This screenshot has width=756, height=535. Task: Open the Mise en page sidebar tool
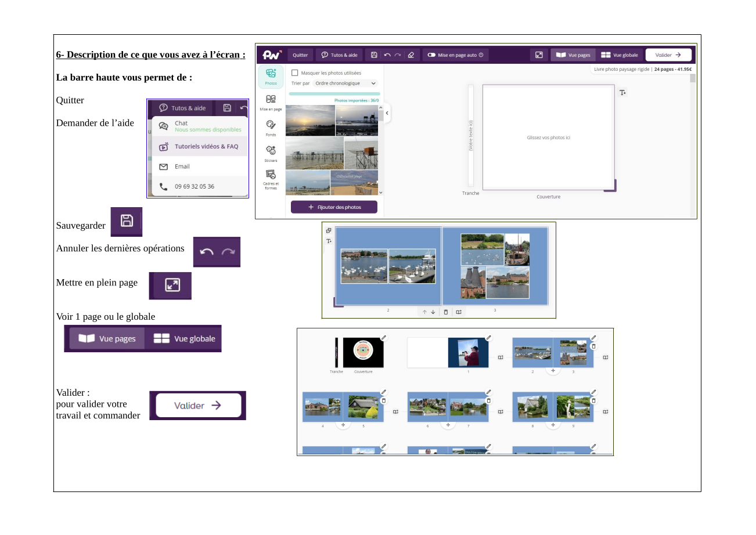tap(271, 102)
